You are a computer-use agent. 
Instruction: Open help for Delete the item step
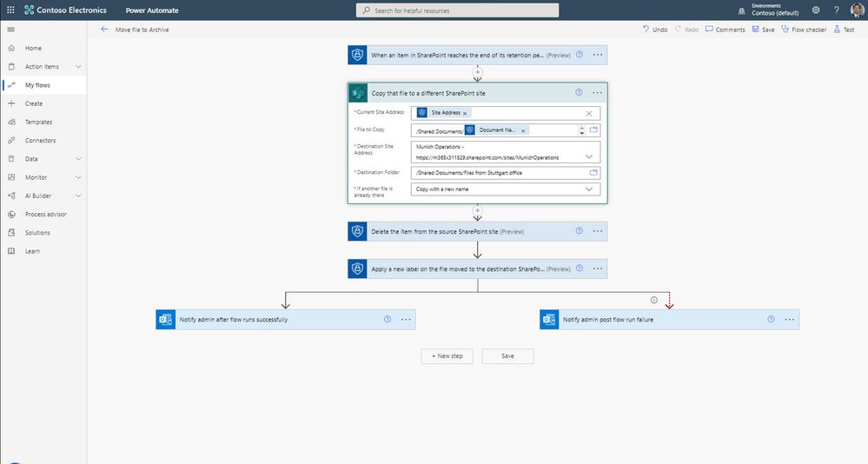579,231
